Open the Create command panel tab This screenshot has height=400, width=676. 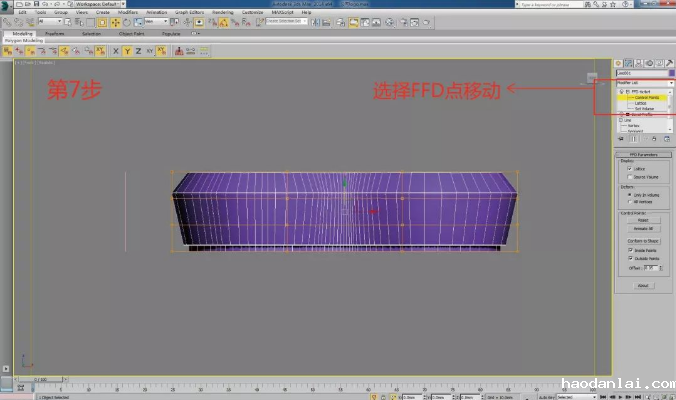(618, 63)
